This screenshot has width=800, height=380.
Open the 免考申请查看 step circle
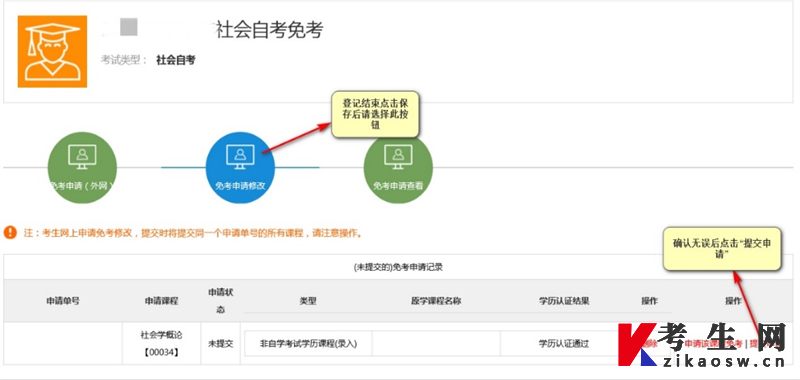coord(398,168)
